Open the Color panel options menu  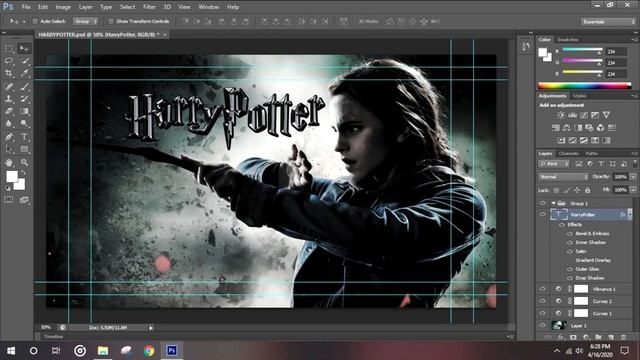634,40
